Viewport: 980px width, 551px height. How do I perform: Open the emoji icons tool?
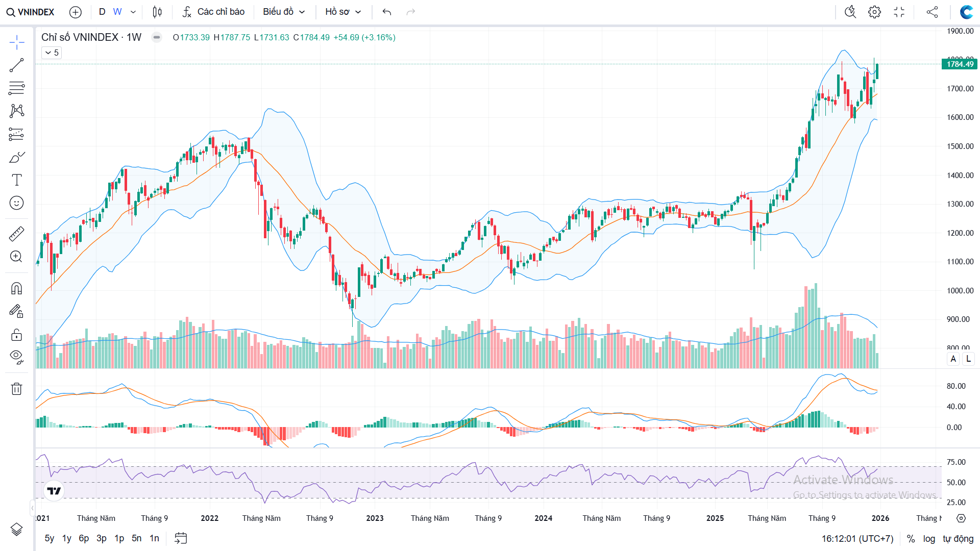click(x=16, y=203)
